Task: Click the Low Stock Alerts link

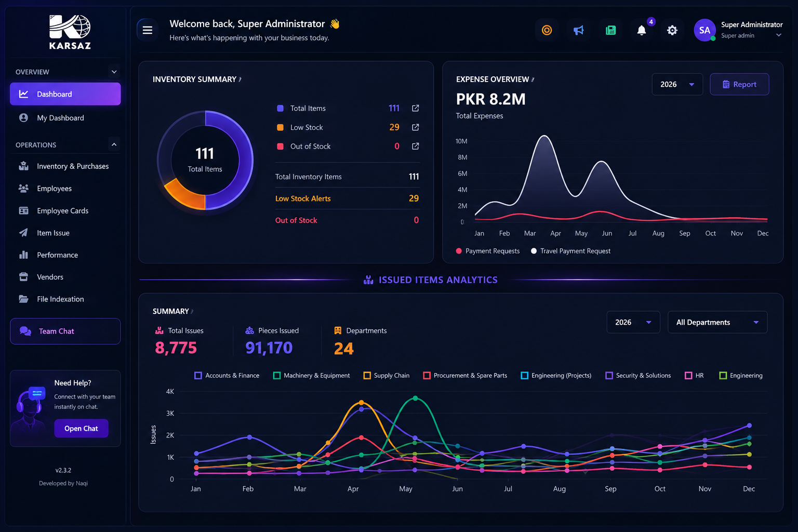Action: click(x=303, y=198)
